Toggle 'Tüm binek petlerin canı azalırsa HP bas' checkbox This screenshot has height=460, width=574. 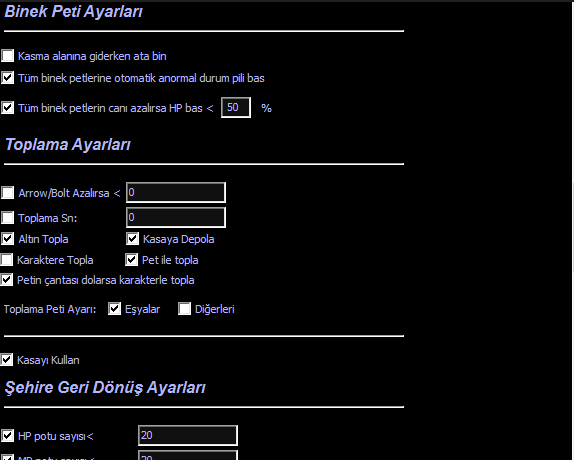point(7,108)
